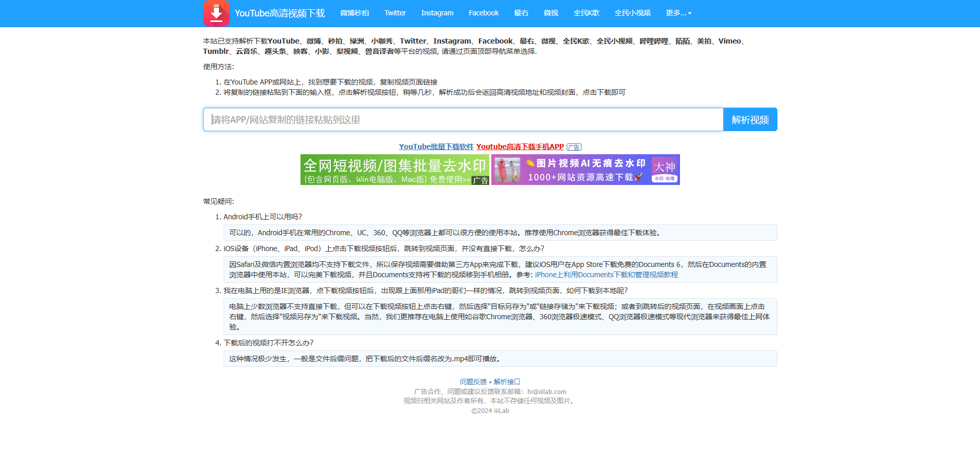Click the 大神 水印处理 logo in banner
980x476 pixels.
665,170
